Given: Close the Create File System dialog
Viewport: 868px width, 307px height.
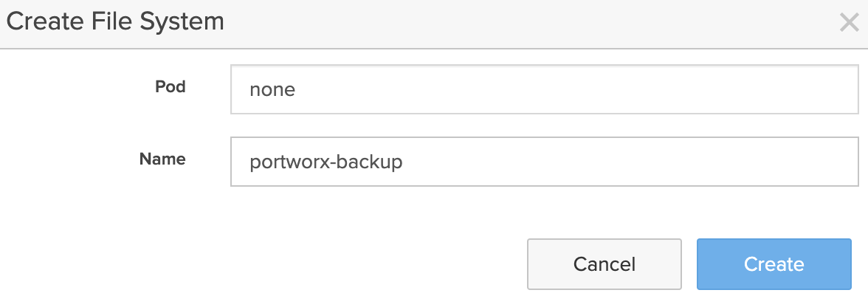Looking at the screenshot, I should (x=850, y=23).
